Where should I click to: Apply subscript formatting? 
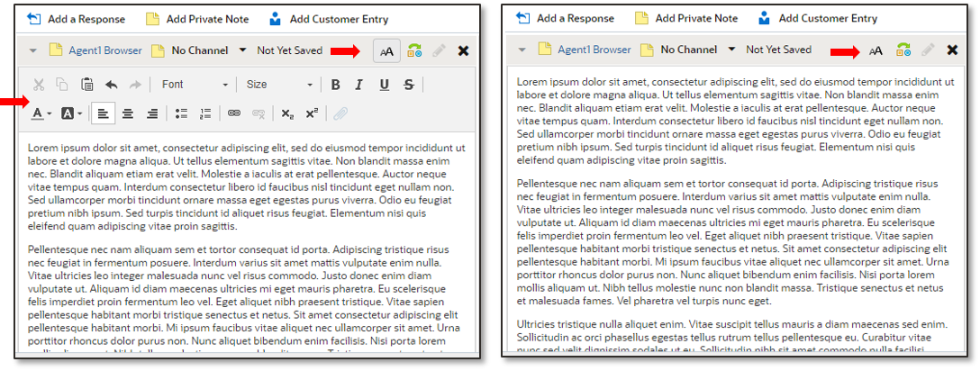click(286, 113)
